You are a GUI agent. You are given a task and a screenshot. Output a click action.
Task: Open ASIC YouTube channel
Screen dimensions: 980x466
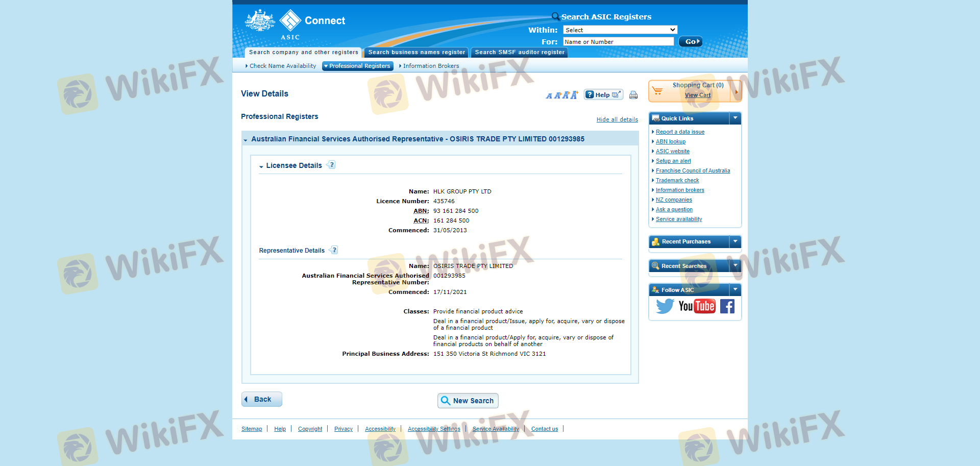point(697,306)
